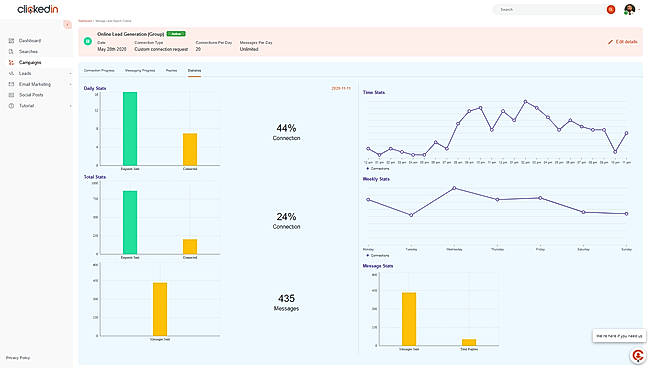Screen dimensions: 654x368
Task: Click the Dashboard sidebar icon
Action: click(x=11, y=40)
